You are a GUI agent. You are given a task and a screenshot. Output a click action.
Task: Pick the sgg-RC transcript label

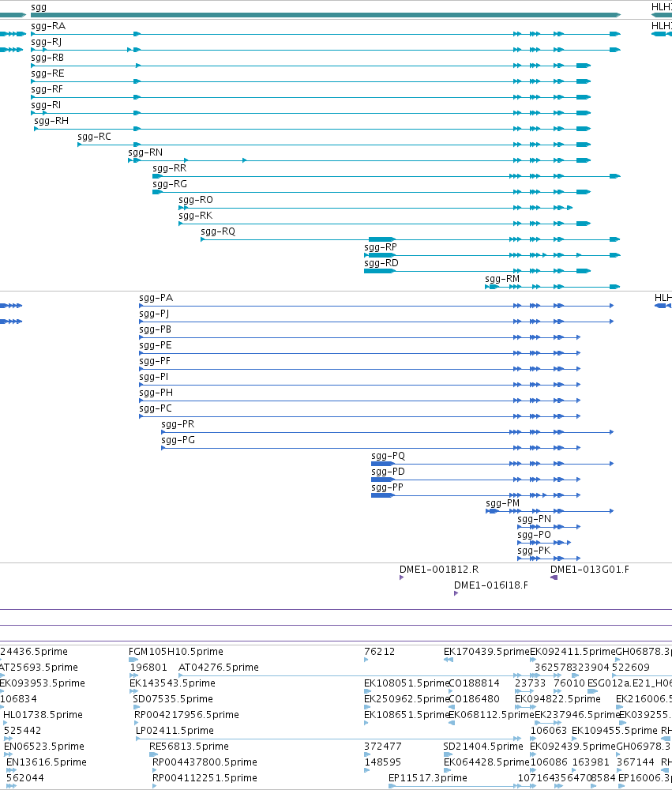[x=94, y=137]
